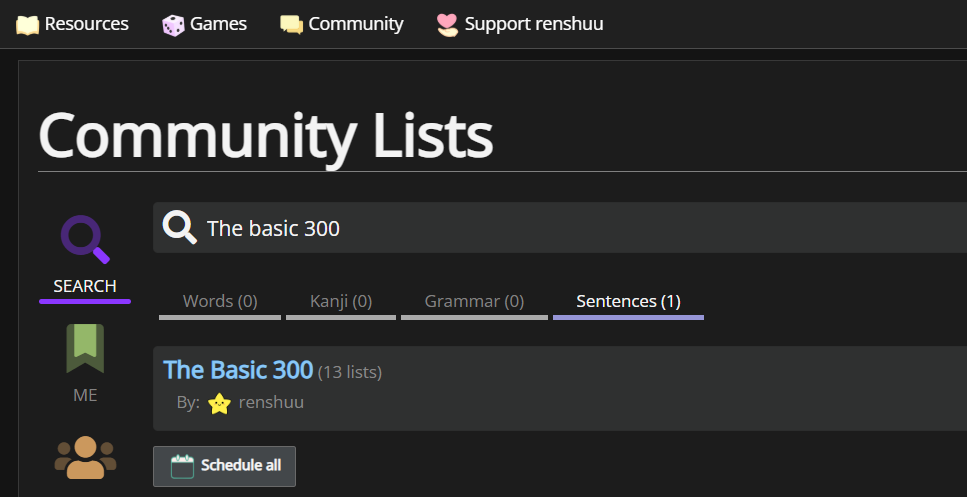This screenshot has width=967, height=497.
Task: Click the Support renshuu heart icon
Action: point(447,25)
